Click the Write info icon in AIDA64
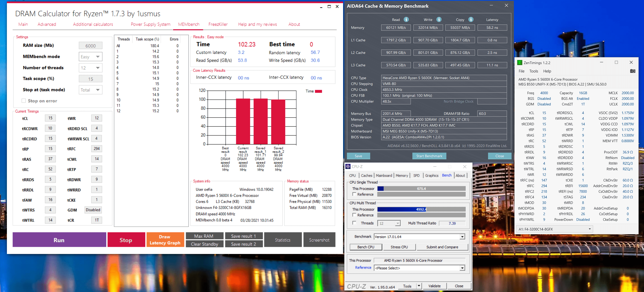Viewport: 644px width, 292px height. click(x=439, y=19)
